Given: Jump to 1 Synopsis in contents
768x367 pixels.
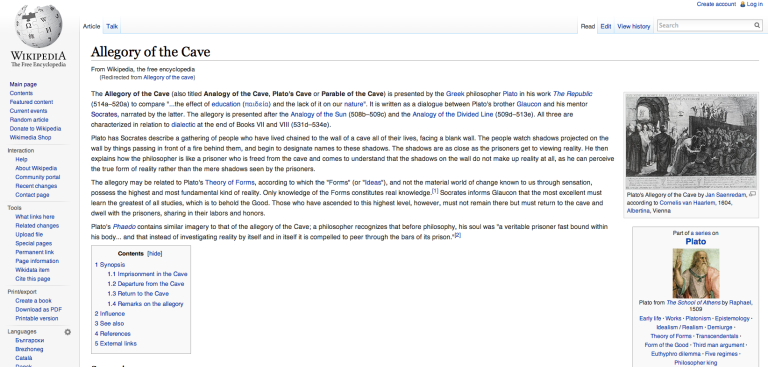Looking at the screenshot, I should pyautogui.click(x=110, y=265).
